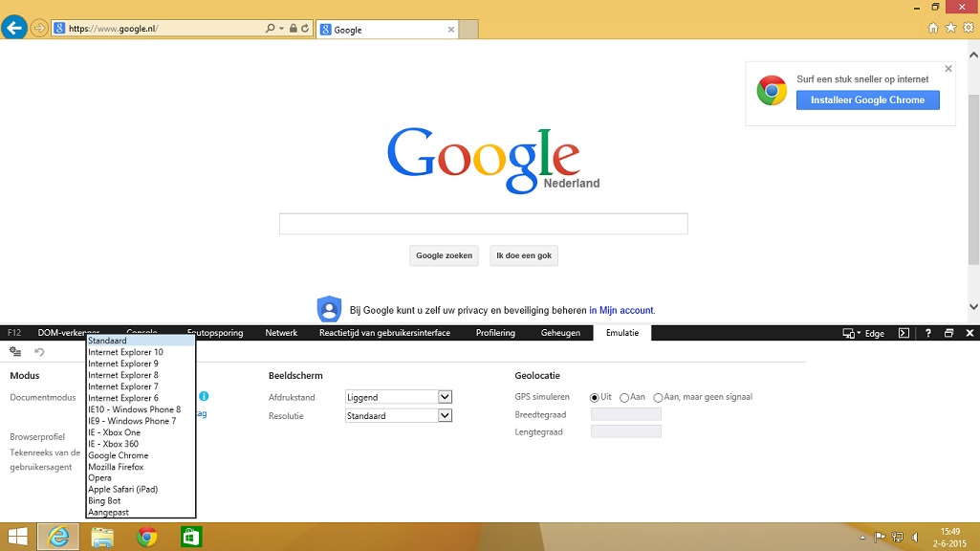Select Opera user agent
The height and width of the screenshot is (551, 980).
point(141,478)
